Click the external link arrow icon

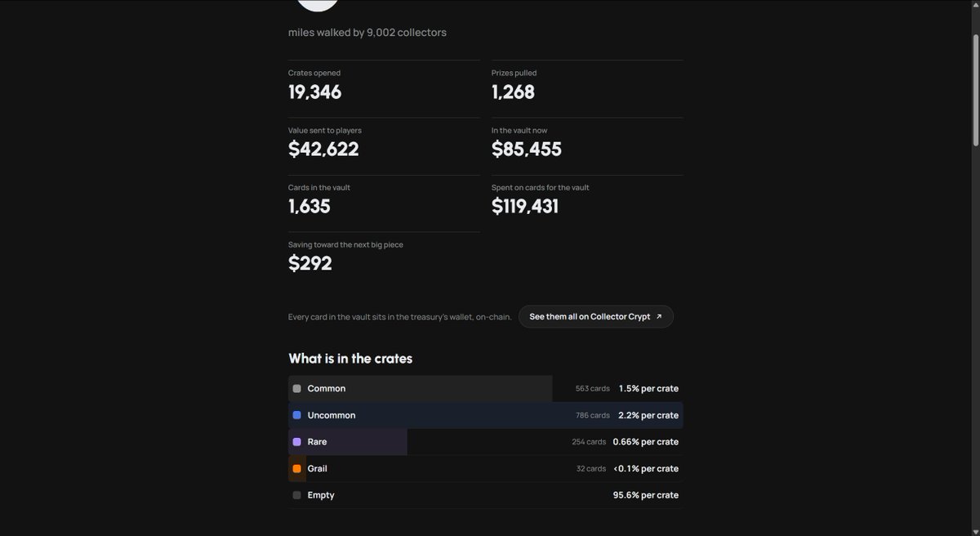pos(659,316)
